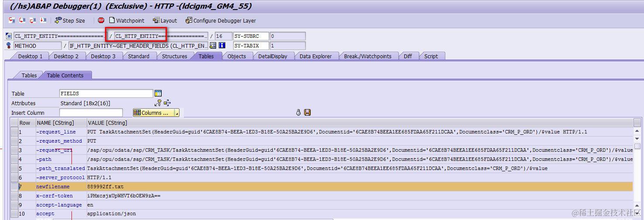Click the accept-language name cell
Image resolution: width=644 pixels, height=220 pixels.
61,205
